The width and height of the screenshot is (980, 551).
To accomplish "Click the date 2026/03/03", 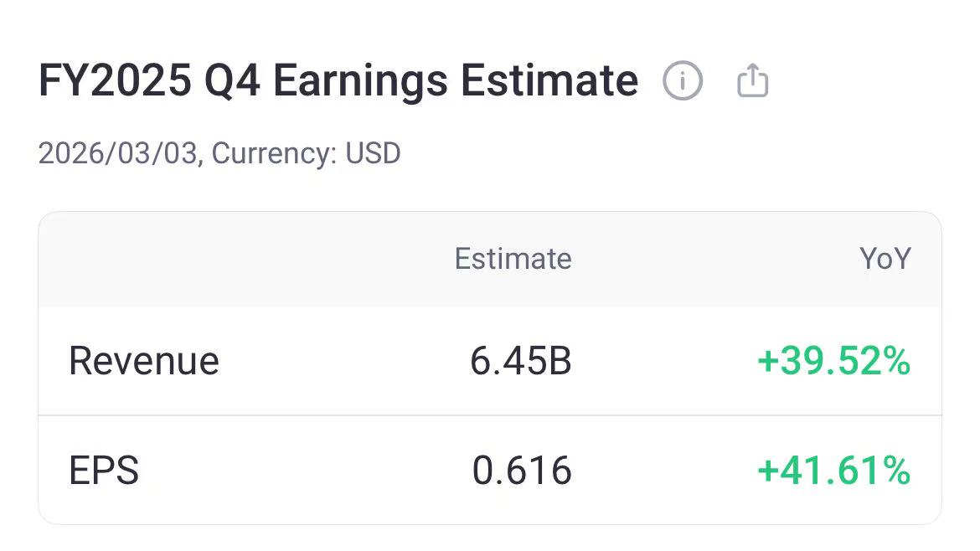I will click(x=119, y=154).
